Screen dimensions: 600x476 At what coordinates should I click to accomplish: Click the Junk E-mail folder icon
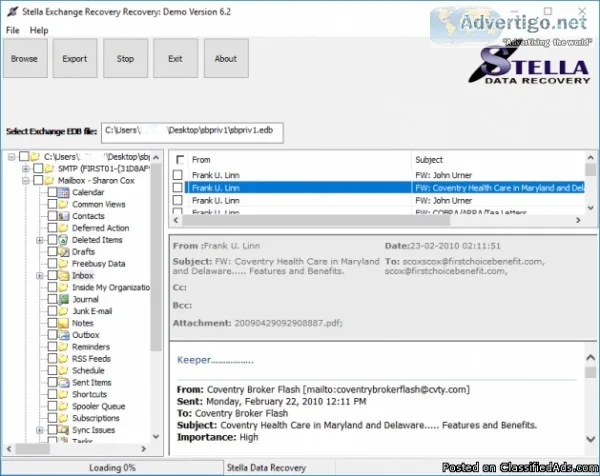coord(64,311)
